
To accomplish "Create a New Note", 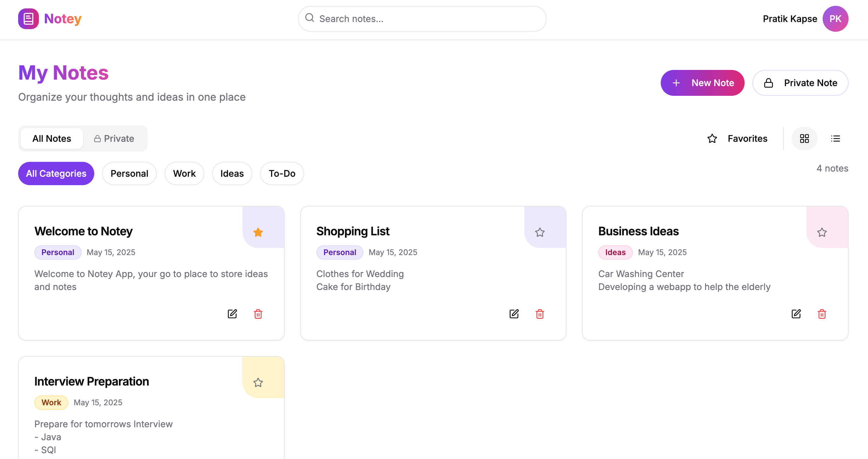I will pos(702,83).
